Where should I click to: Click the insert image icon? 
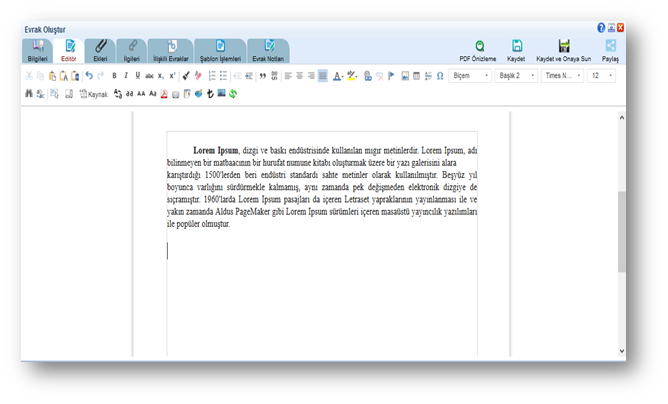(404, 76)
